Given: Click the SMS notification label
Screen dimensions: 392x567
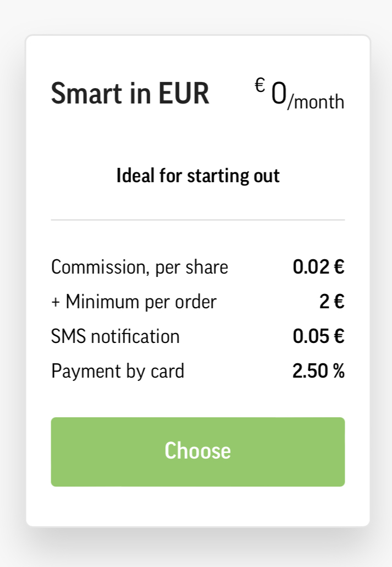Looking at the screenshot, I should pos(116,336).
